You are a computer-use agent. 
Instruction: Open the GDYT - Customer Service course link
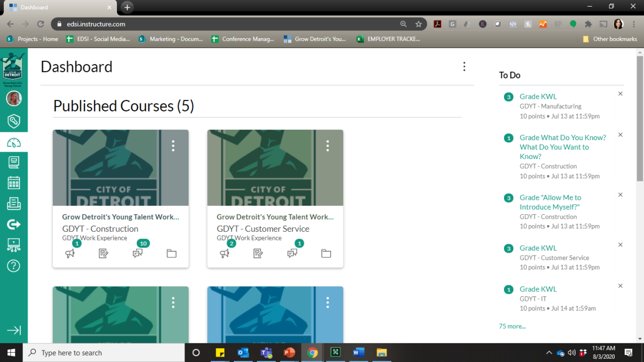coord(263,229)
